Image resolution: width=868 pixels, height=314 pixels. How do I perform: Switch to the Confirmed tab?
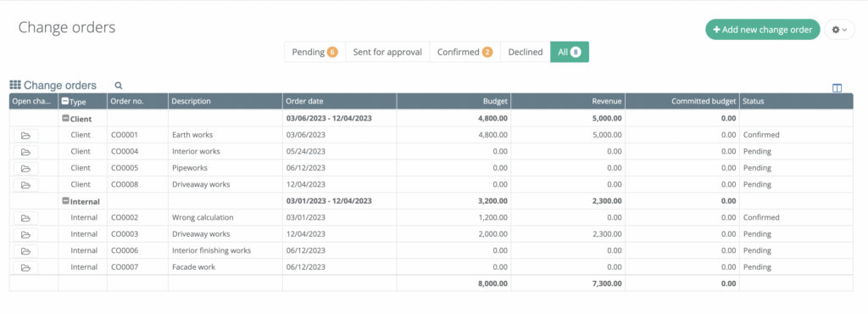(x=465, y=52)
